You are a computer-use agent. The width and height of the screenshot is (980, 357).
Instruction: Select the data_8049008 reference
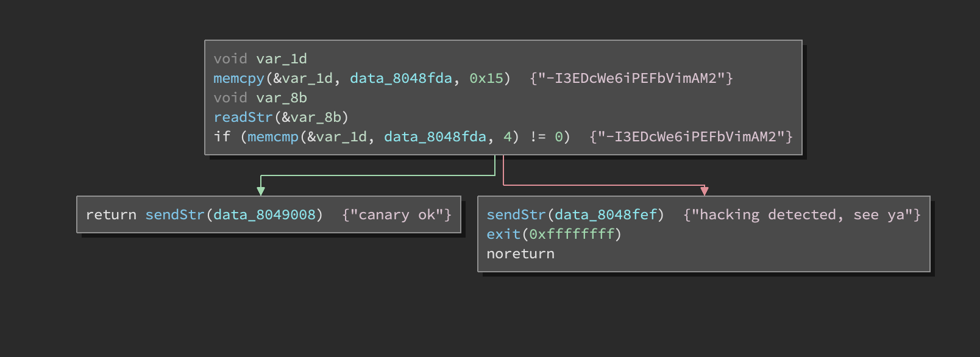click(x=264, y=214)
